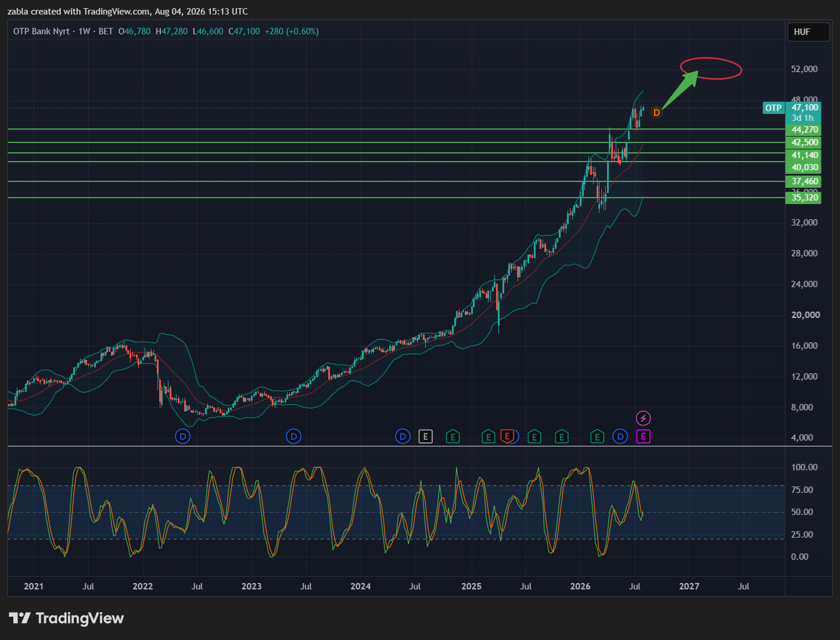Select the 2024 label on the time axis
This screenshot has height=640, width=840.
(361, 587)
